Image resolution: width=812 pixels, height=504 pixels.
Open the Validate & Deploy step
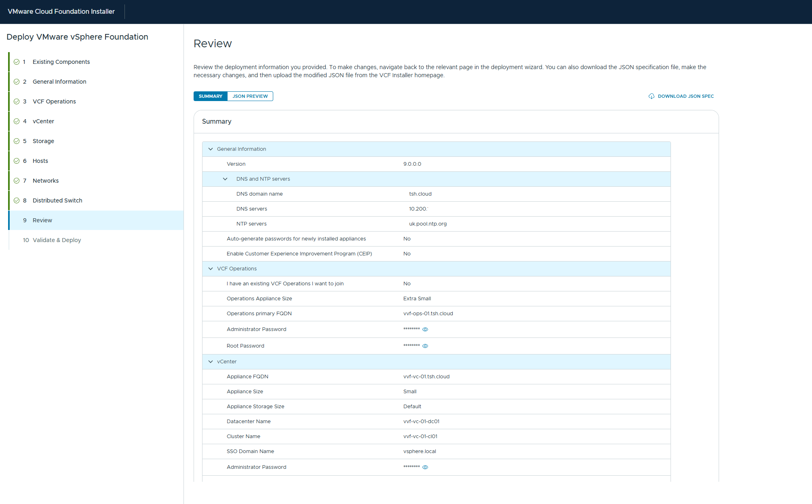(57, 240)
